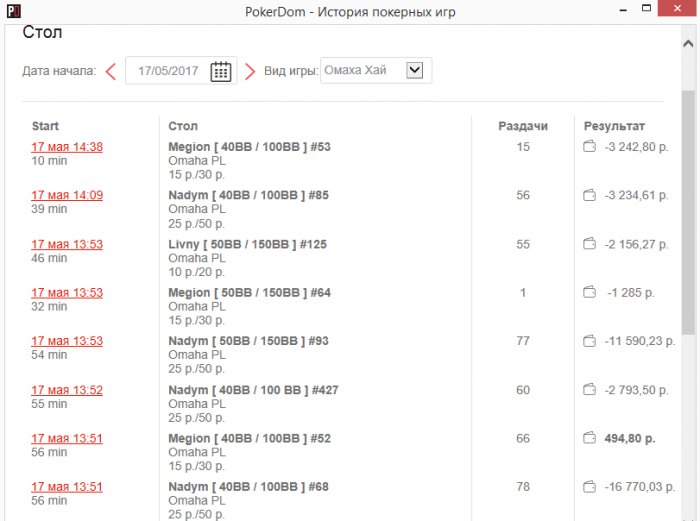
Task: Click the Раздачи column header
Action: point(523,126)
